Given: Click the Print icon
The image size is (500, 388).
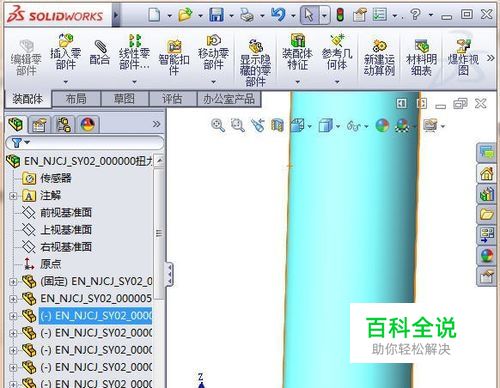Looking at the screenshot, I should click(247, 15).
